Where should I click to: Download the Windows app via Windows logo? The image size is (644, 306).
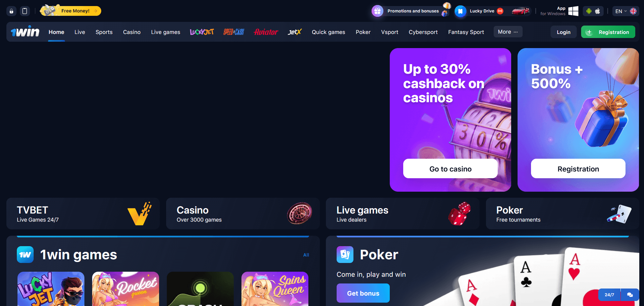(573, 11)
